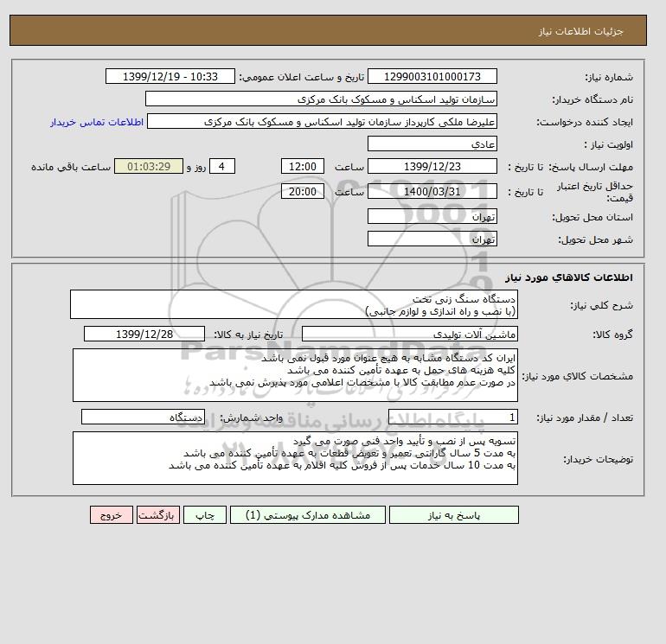Click the تاریخ نیاز به کالا label
Viewport: 666px width, 644px height.
247,335
